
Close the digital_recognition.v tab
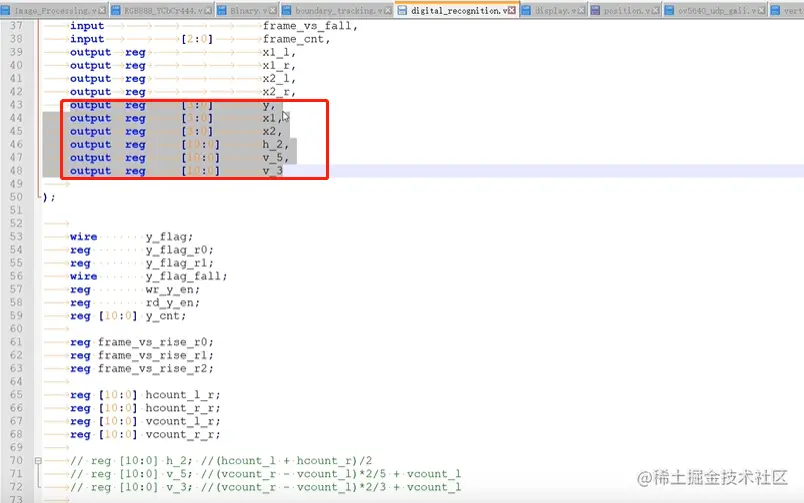click(512, 10)
